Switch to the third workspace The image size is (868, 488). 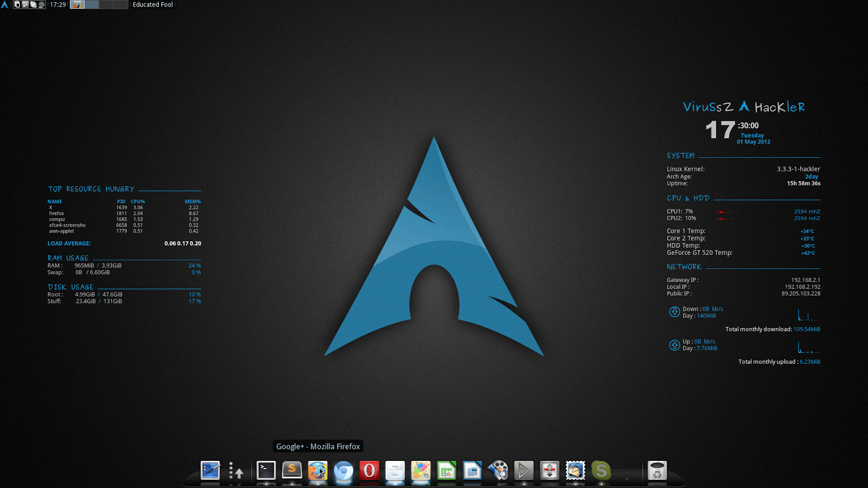click(106, 4)
